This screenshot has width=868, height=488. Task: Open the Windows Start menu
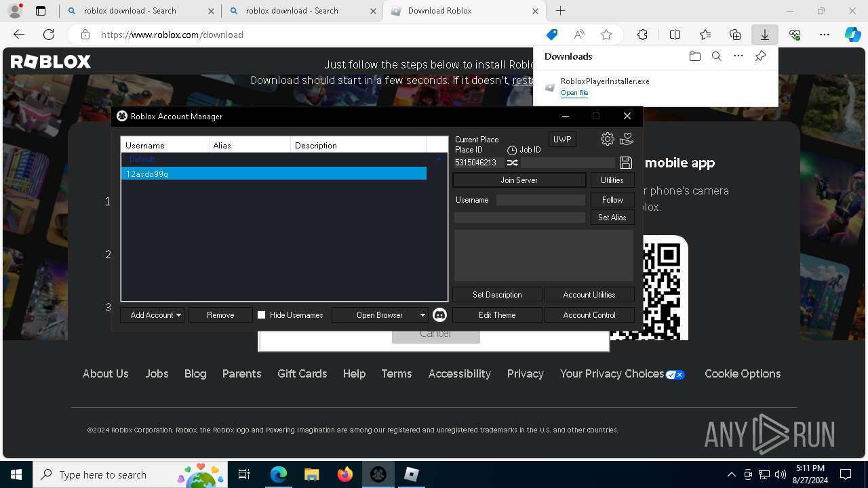(x=16, y=474)
